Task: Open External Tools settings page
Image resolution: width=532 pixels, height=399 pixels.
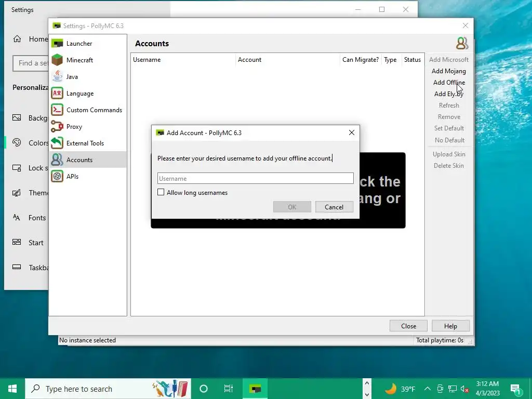Action: click(x=88, y=143)
